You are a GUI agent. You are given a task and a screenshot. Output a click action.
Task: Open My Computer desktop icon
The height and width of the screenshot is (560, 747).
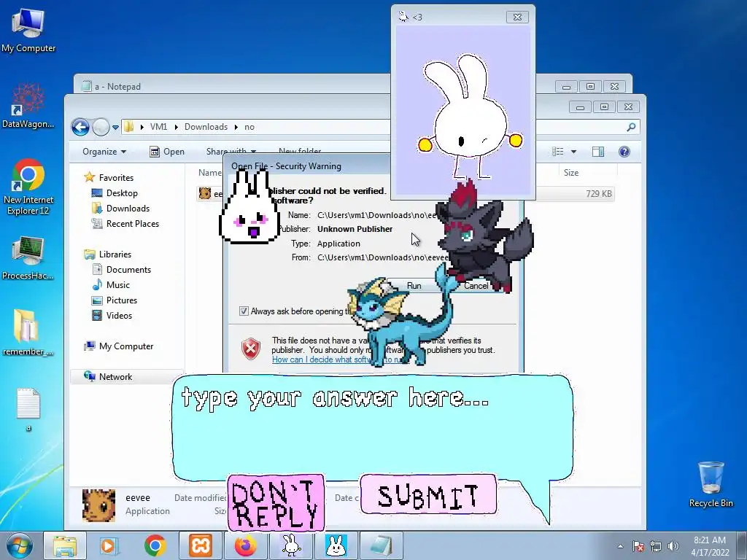28,29
